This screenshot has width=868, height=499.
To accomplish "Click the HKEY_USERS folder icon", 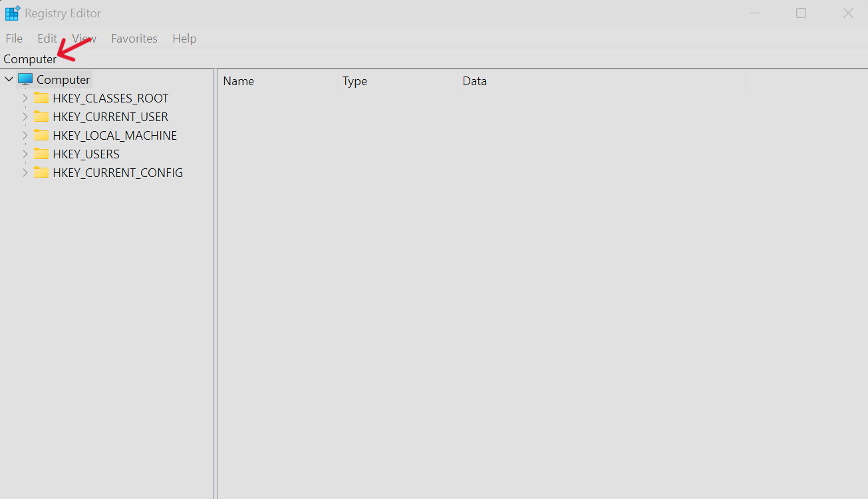I will click(42, 154).
